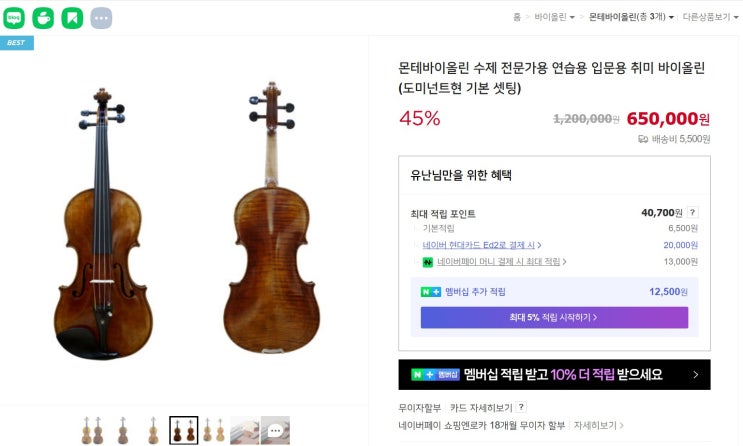Go to 홈 in breadcrumb

pyautogui.click(x=517, y=17)
